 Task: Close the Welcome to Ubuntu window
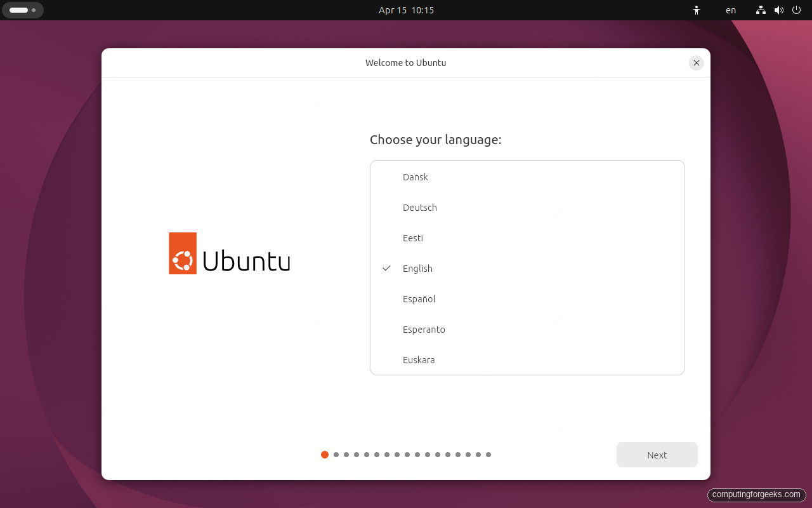click(696, 63)
